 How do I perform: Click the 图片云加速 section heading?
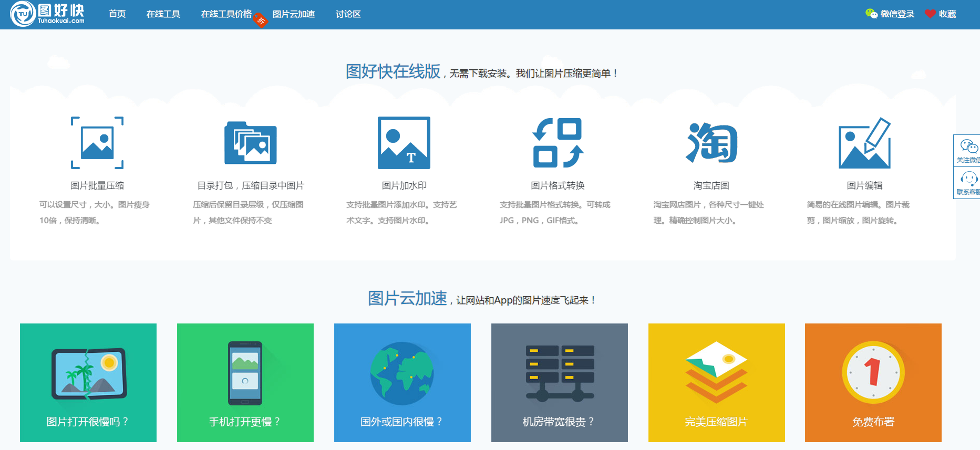pyautogui.click(x=407, y=298)
